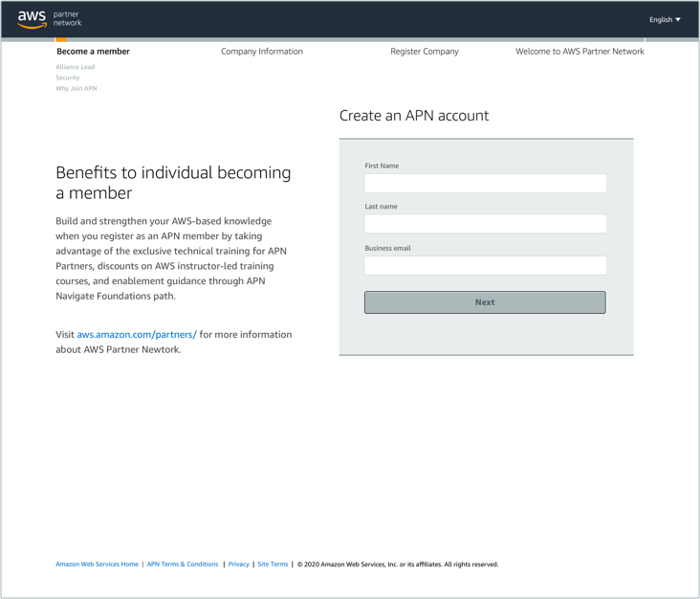Select the Register Company step
The width and height of the screenshot is (700, 599).
(424, 52)
